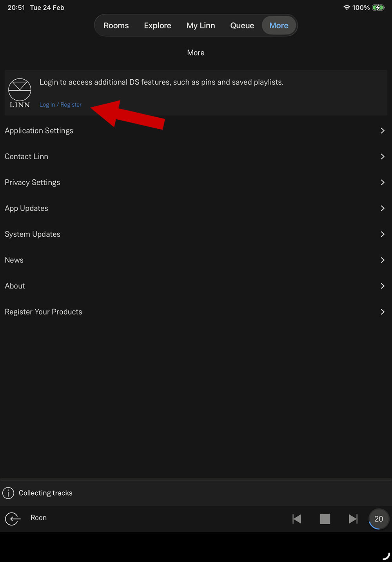Skip to the next track
The height and width of the screenshot is (562, 392).
coord(353,519)
